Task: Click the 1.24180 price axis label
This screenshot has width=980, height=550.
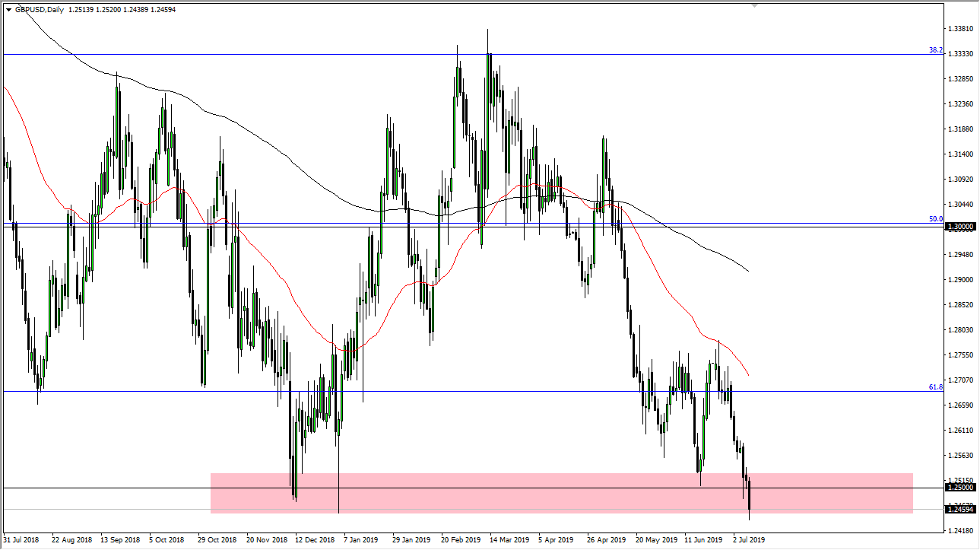Action: pyautogui.click(x=960, y=530)
